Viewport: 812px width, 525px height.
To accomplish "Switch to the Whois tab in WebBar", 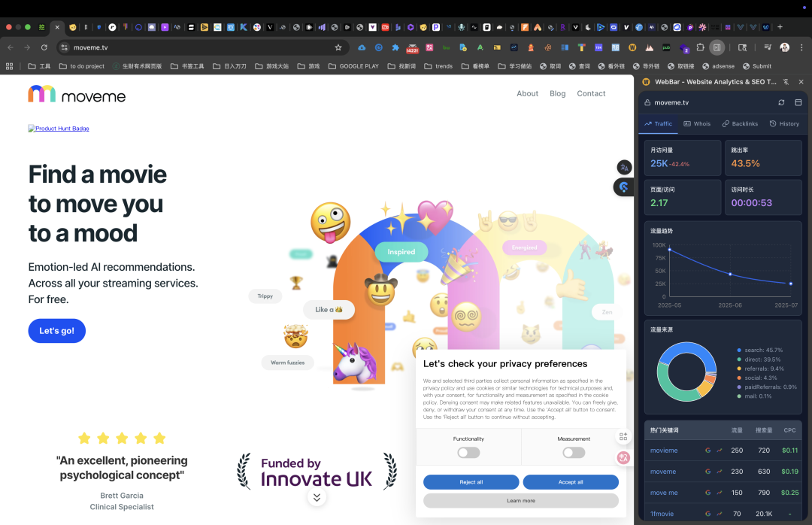I will pos(697,124).
